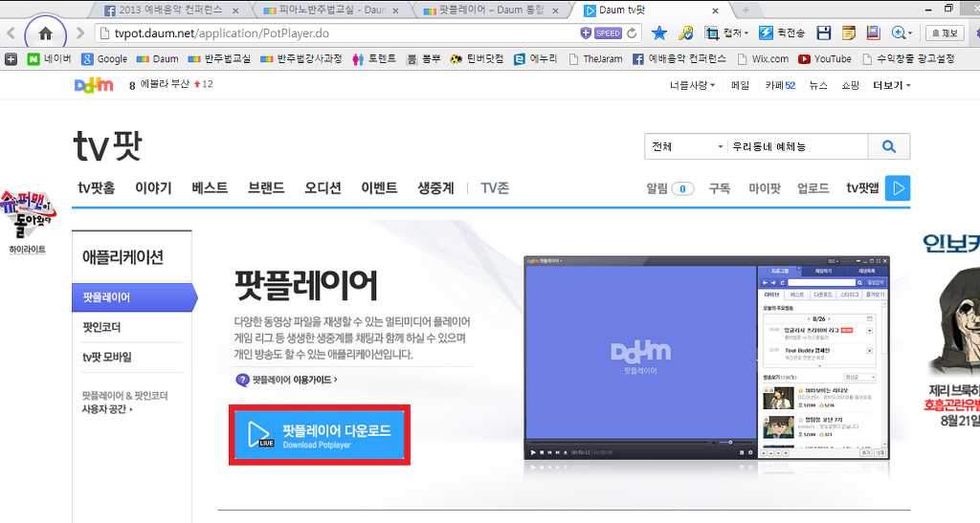This screenshot has height=523, width=980.
Task: Open 카페 52 in the Daum header
Action: [x=780, y=85]
